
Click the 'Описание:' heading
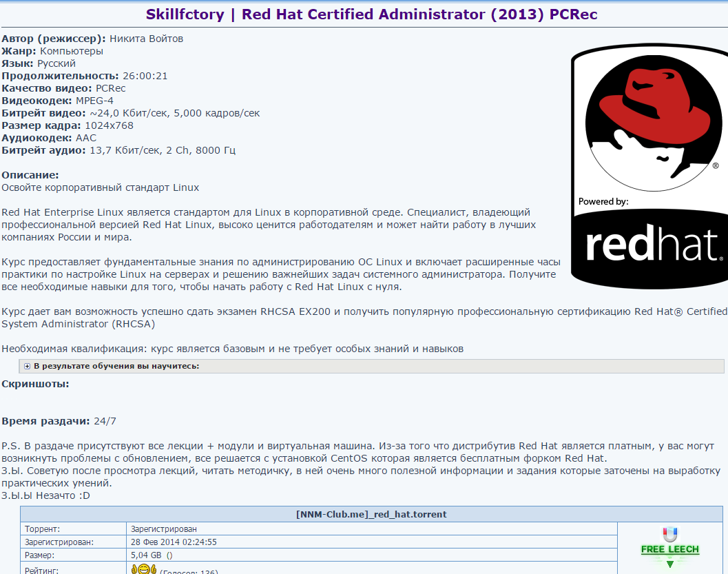(x=30, y=175)
